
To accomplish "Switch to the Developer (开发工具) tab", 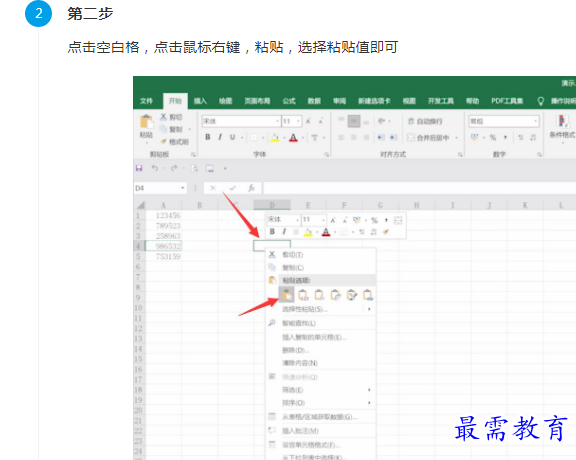I will (441, 101).
